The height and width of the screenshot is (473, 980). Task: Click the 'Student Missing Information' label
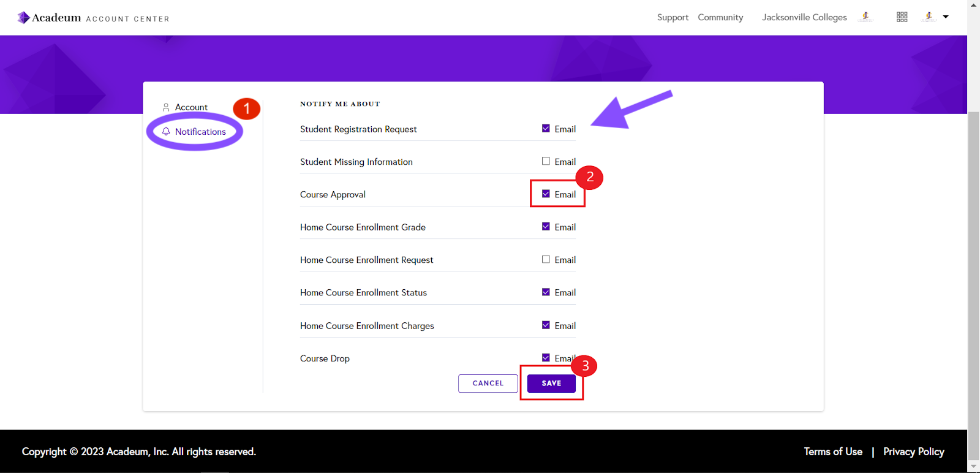pos(356,162)
